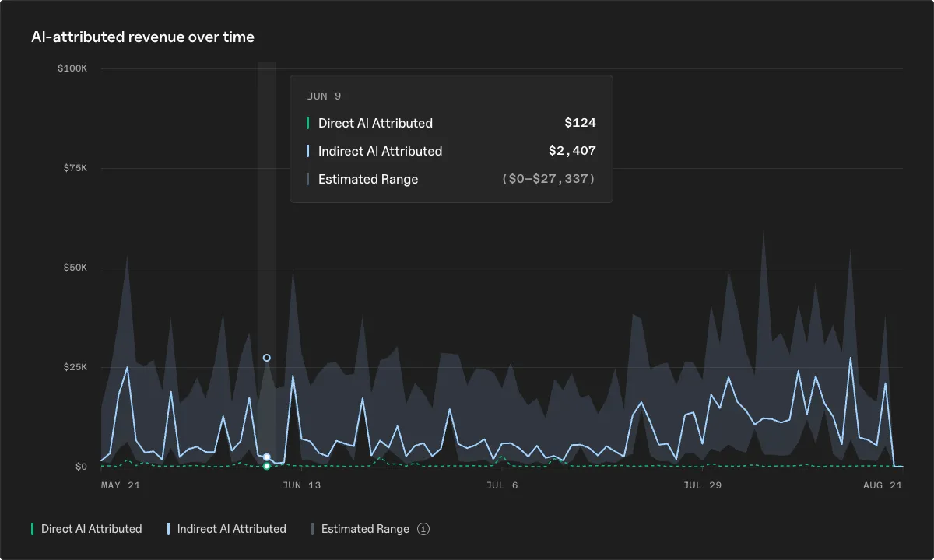This screenshot has height=560, width=934.
Task: Click the $0 y-axis label
Action: tap(81, 467)
